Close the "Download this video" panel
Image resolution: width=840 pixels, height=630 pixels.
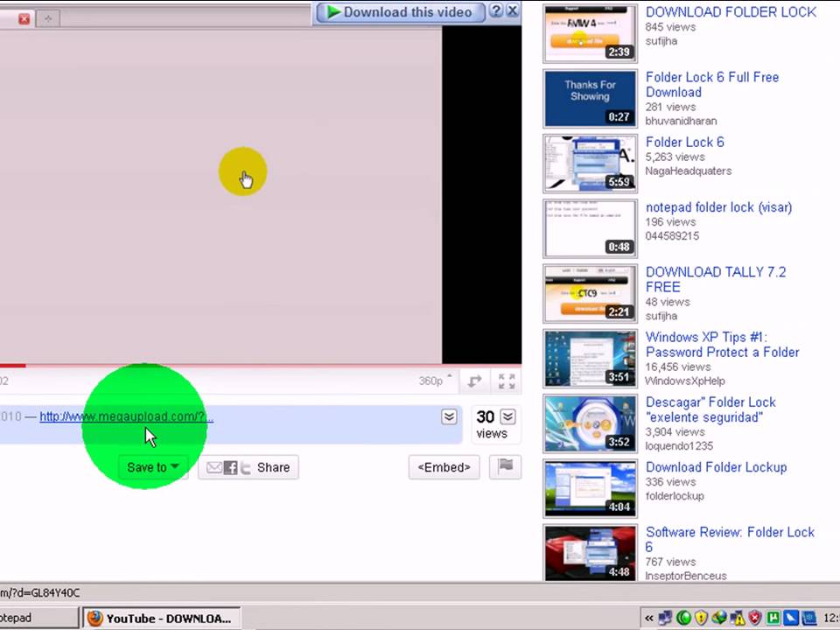[513, 10]
